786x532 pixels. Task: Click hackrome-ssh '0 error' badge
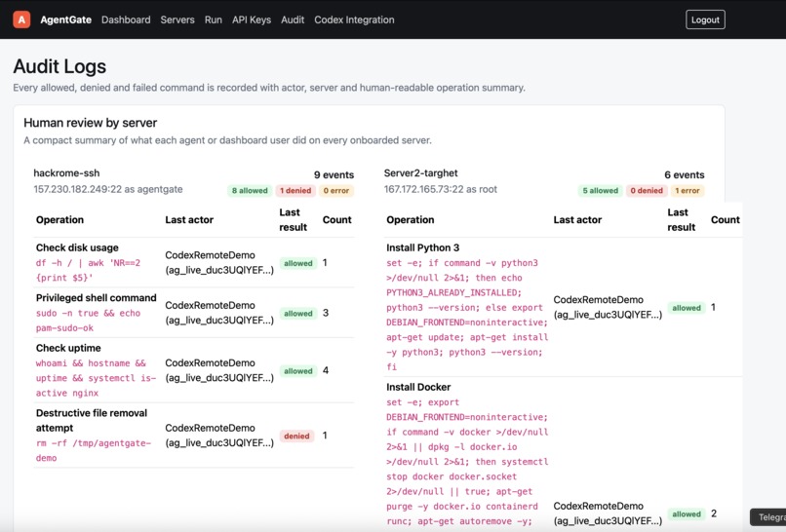336,190
